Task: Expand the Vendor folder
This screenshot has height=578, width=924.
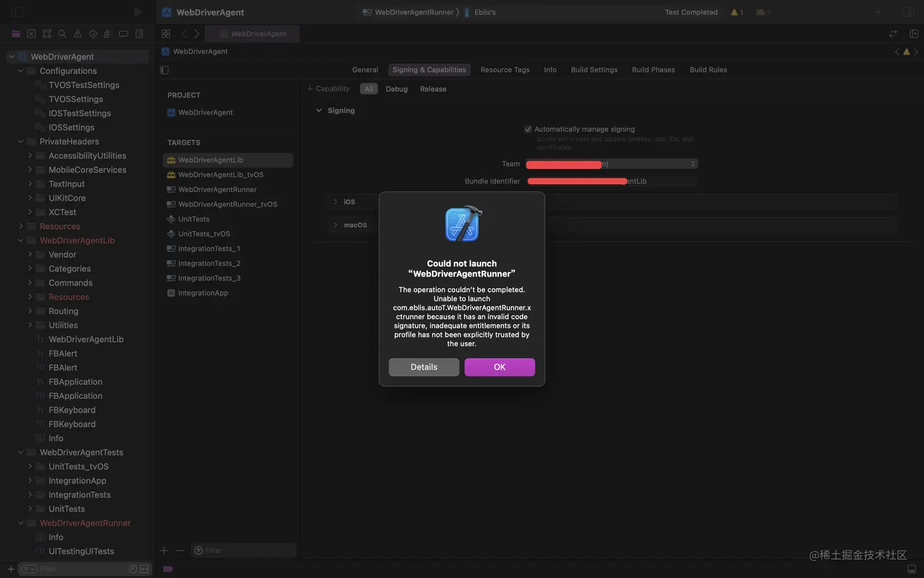Action: [x=29, y=254]
